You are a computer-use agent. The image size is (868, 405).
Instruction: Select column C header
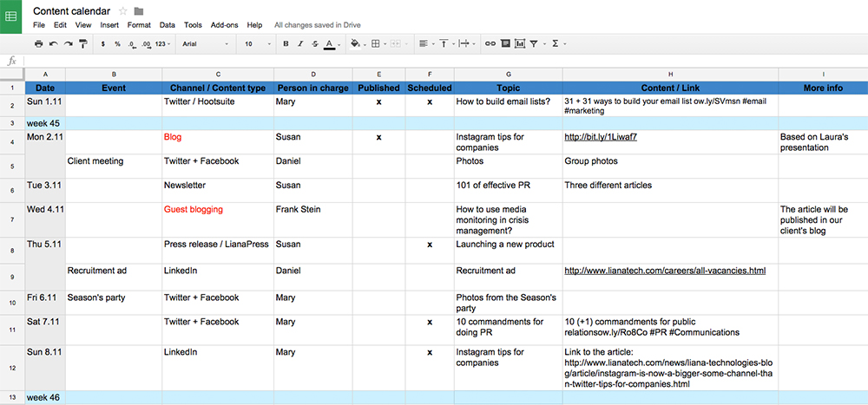coord(218,74)
